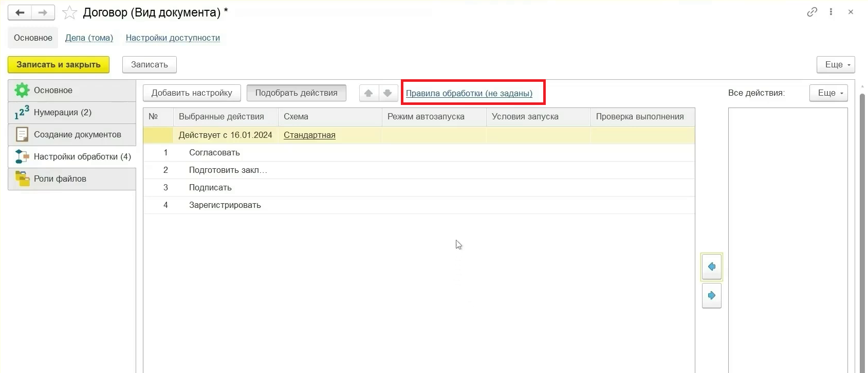Open Еще dropdown near Все действия

click(x=828, y=93)
